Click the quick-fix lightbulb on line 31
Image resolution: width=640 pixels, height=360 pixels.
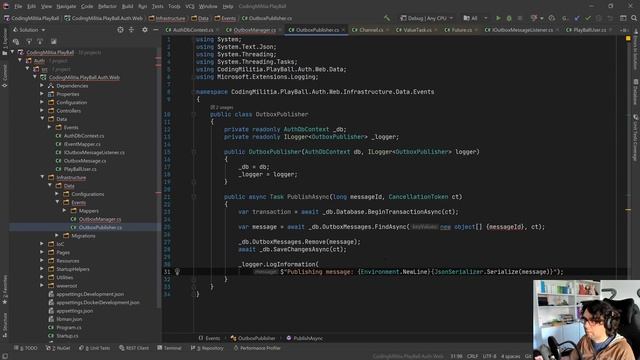[x=177, y=271]
